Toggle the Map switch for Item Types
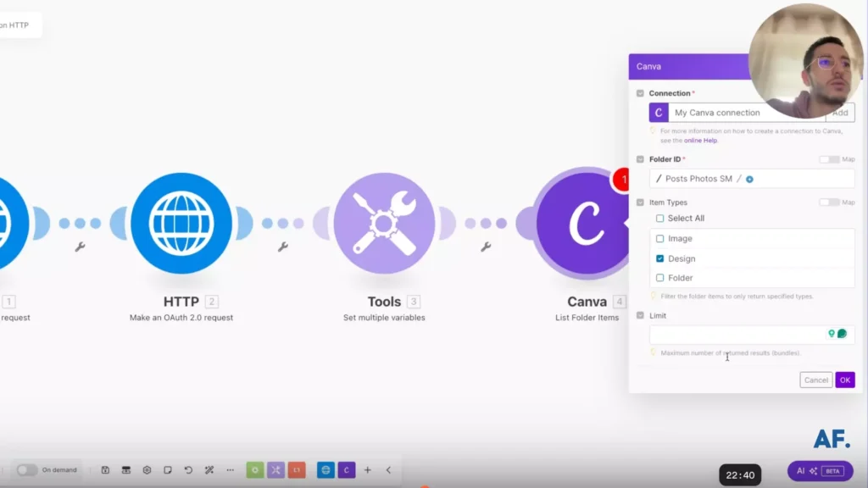 pos(829,202)
